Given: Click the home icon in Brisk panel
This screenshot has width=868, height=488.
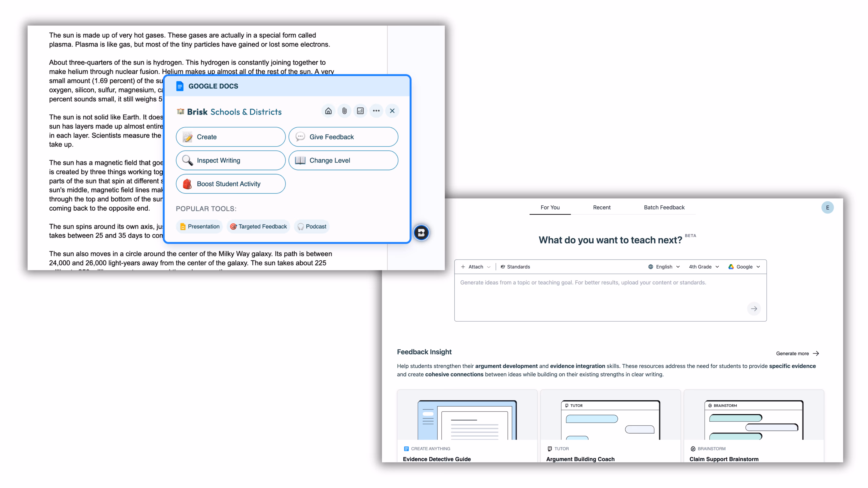Looking at the screenshot, I should 328,111.
